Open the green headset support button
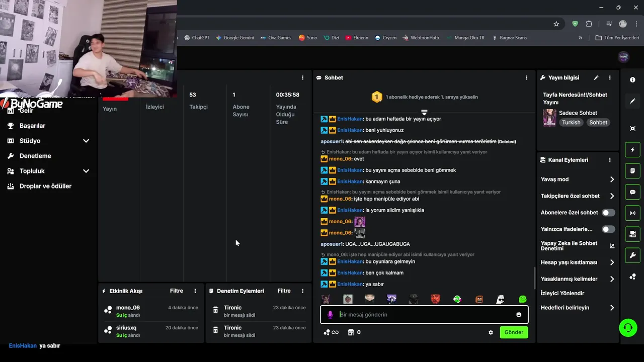Image resolution: width=644 pixels, height=362 pixels. coord(628,328)
